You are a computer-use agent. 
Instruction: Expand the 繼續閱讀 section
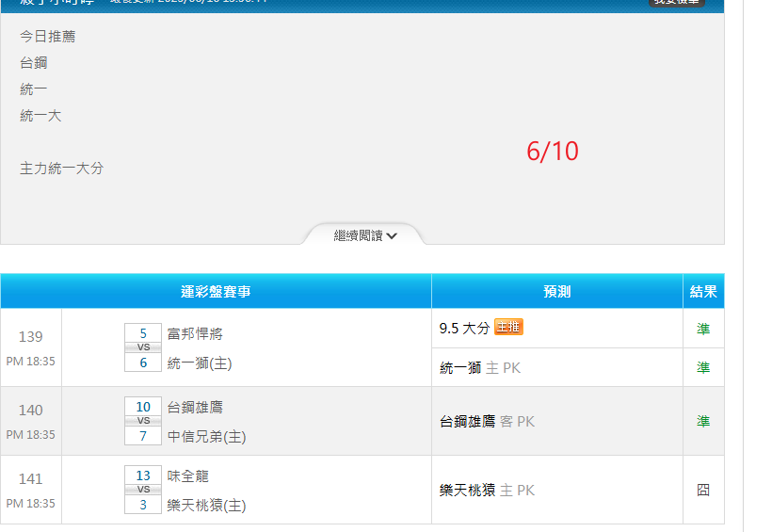pyautogui.click(x=365, y=235)
